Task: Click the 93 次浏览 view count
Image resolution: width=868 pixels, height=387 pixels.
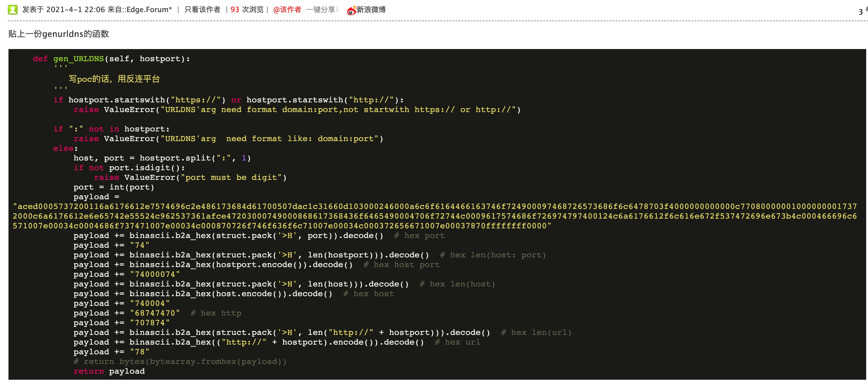Action: click(x=247, y=9)
